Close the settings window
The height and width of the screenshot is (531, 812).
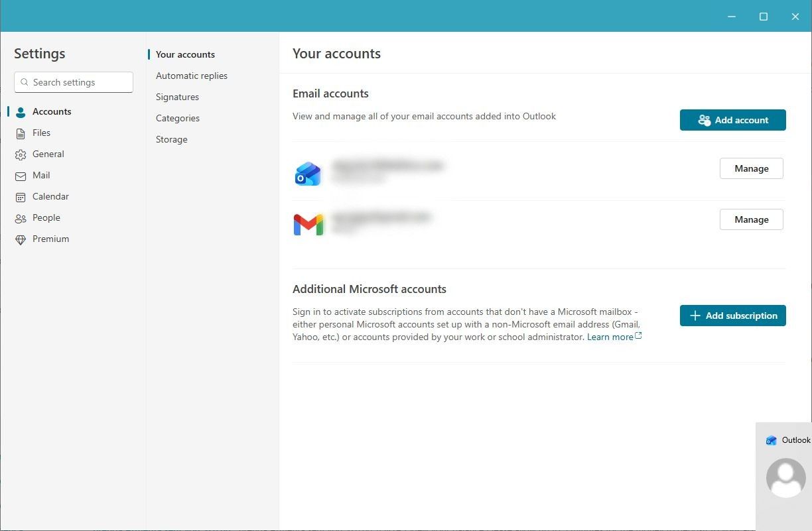coord(795,17)
